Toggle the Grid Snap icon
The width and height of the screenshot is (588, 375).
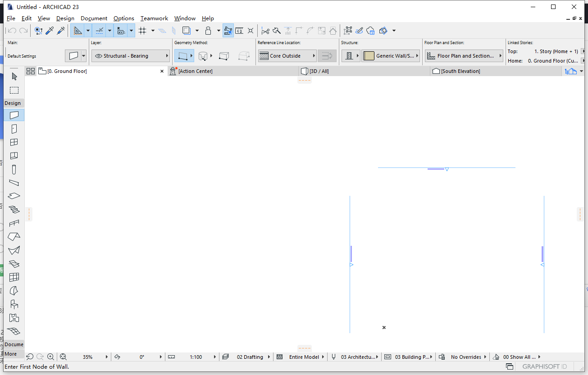pos(143,30)
